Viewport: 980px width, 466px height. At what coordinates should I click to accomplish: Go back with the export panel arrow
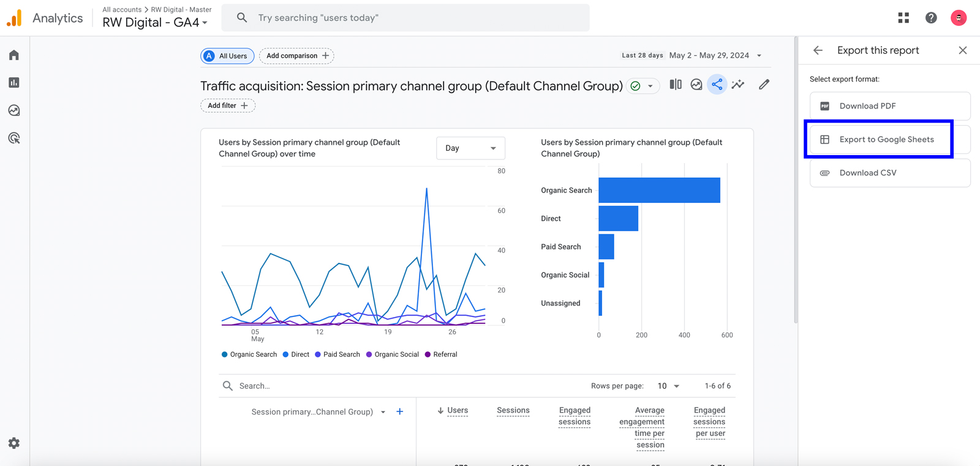point(818,50)
